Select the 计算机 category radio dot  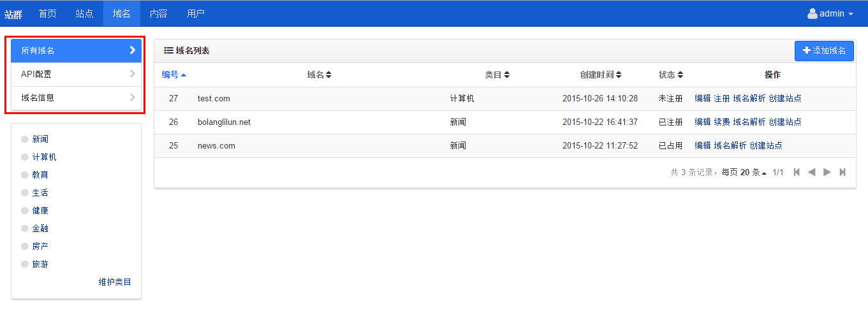pyautogui.click(x=25, y=157)
